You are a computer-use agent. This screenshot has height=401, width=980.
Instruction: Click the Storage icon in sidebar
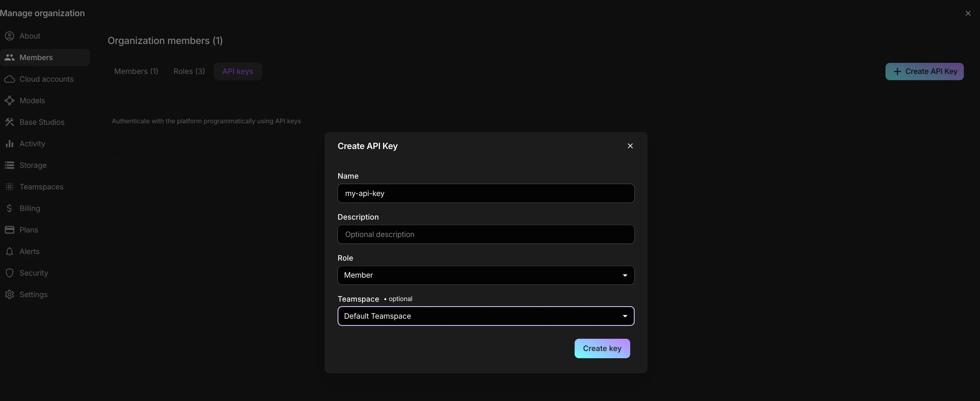[10, 165]
